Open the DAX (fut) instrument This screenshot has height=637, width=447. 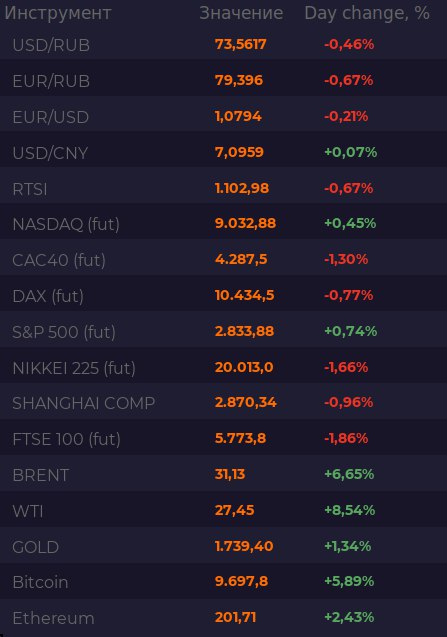224,296
